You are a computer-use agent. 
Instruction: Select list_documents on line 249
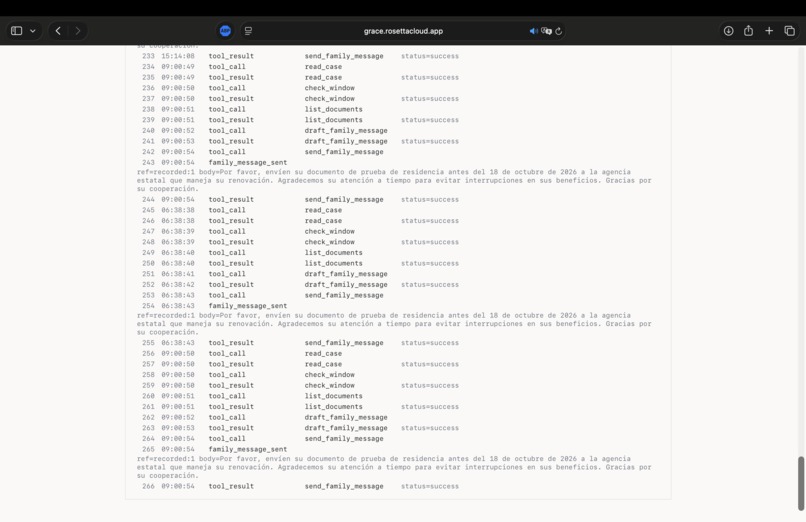point(334,253)
